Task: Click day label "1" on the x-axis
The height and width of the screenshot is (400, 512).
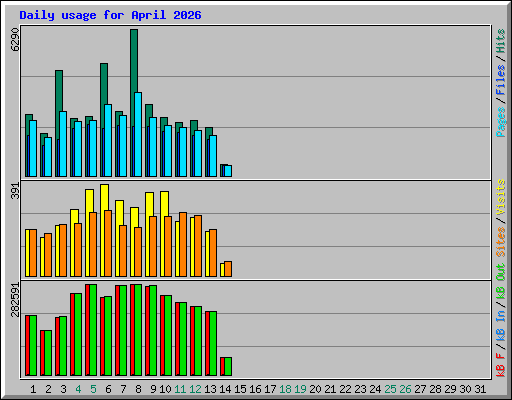Action: click(x=33, y=389)
